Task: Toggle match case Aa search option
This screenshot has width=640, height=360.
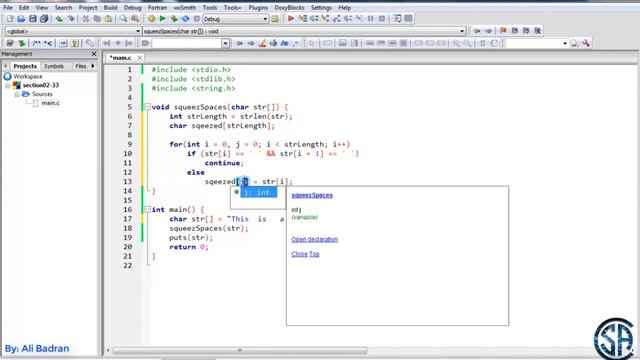Action: (284, 43)
